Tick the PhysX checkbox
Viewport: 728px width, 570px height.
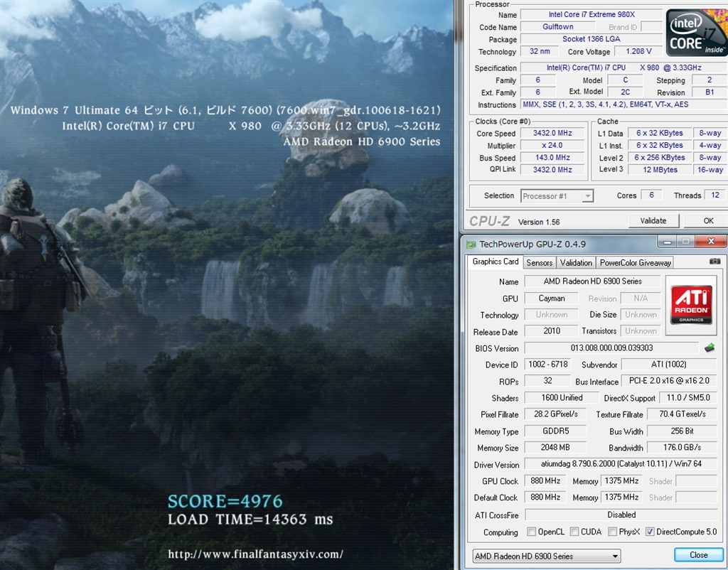point(612,532)
